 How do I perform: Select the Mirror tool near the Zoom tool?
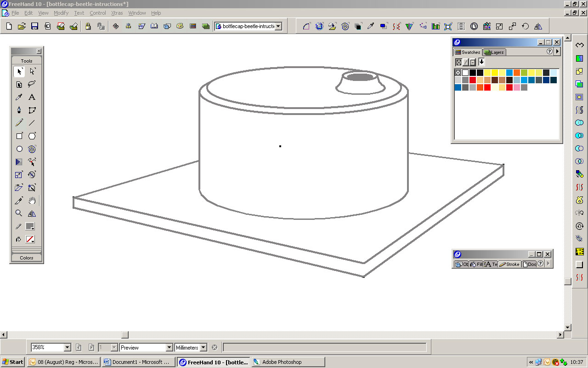click(x=32, y=213)
